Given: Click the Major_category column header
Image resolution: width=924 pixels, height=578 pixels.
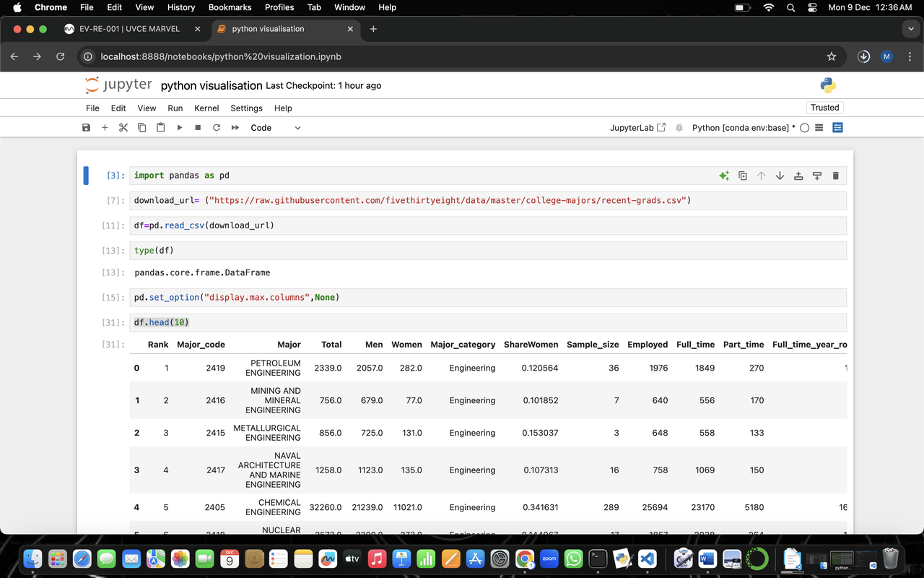Looking at the screenshot, I should (463, 345).
